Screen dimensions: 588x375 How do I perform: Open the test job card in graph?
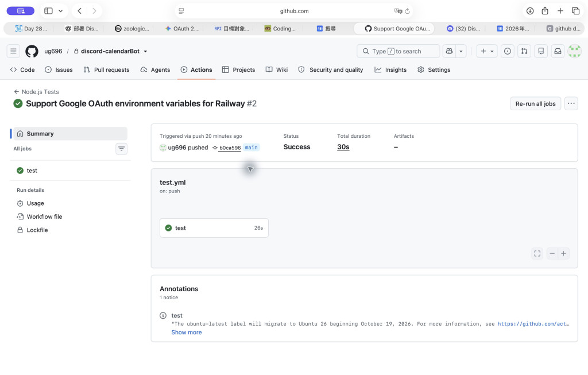point(214,228)
